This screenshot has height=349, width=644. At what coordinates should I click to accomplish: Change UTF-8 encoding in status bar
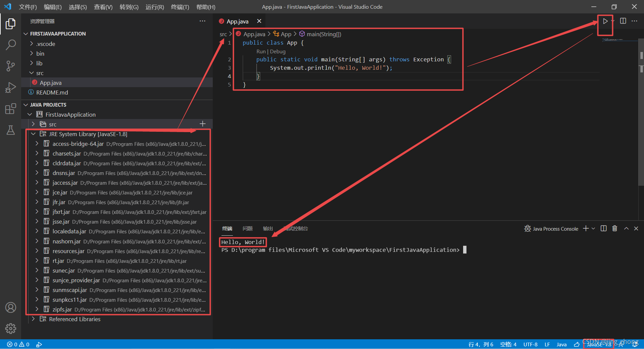530,344
